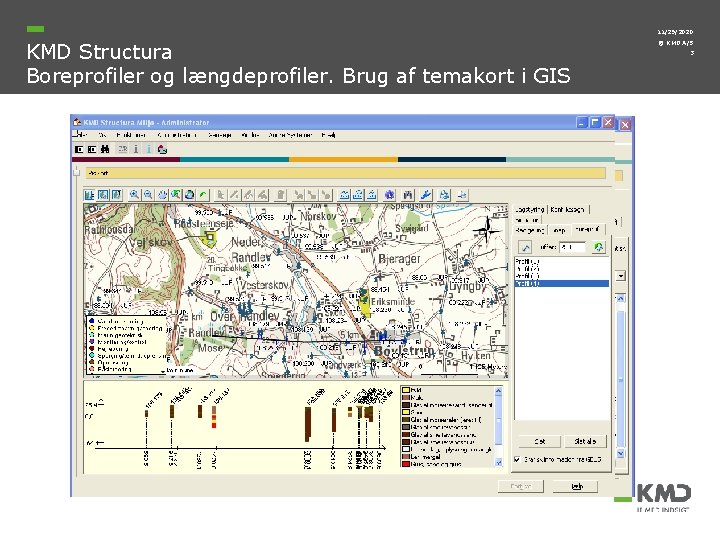
Task: Click the printer icon in map toolbar
Action: 444,195
